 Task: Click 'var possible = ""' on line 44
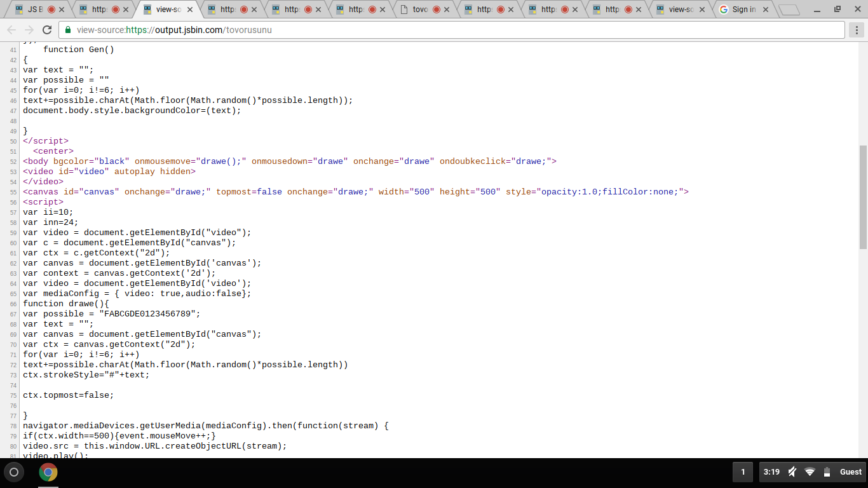(x=66, y=80)
